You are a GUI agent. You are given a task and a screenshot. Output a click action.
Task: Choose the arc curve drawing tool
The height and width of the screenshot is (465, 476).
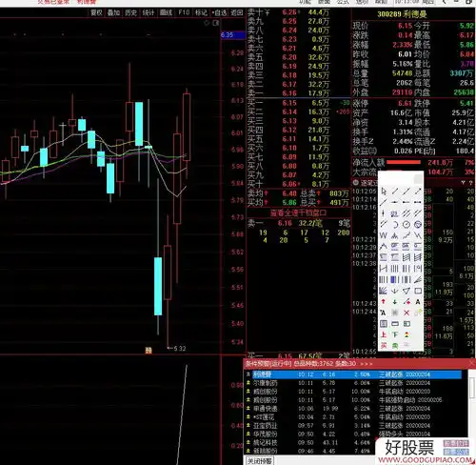pos(395,224)
